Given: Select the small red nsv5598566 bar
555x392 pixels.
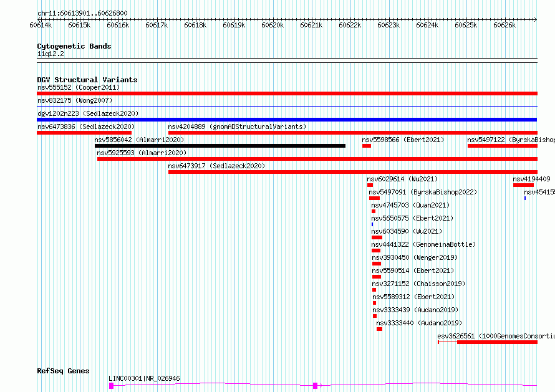Looking at the screenshot, I should click(x=367, y=146).
